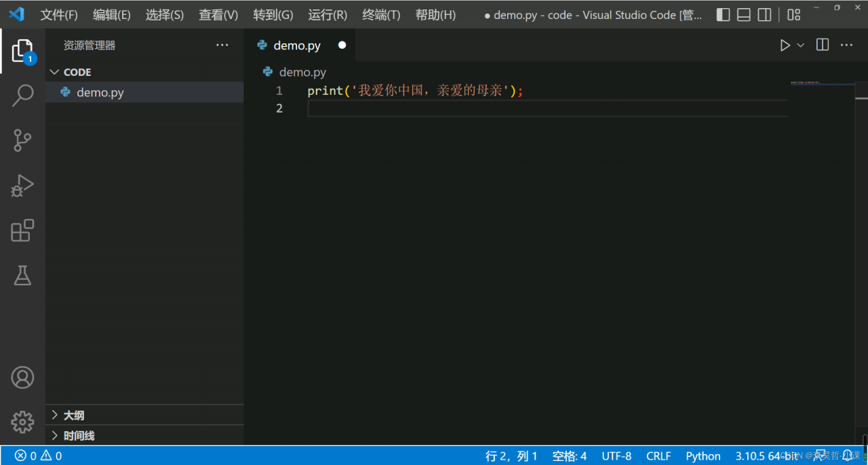Screen dimensions: 868x465
Task: Open the 文件(F) menu
Action: pos(59,15)
